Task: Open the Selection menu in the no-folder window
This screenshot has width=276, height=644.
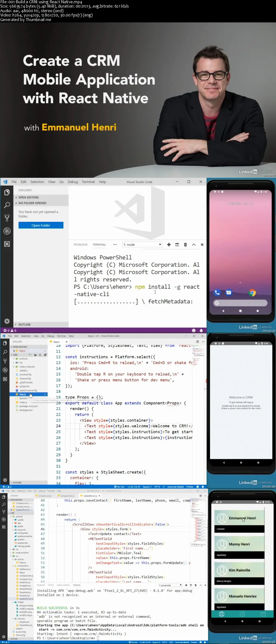Action: 37,182
